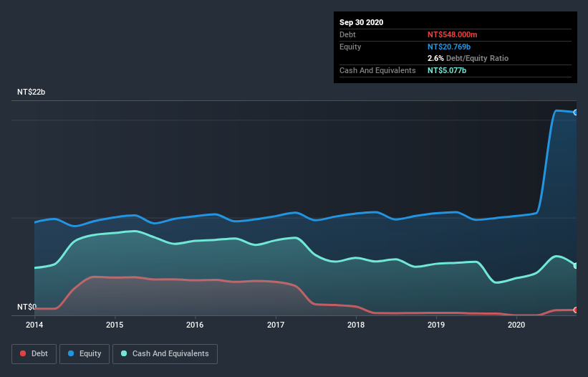
Task: Select the 2016 x-axis label
Action: pyautogui.click(x=195, y=325)
